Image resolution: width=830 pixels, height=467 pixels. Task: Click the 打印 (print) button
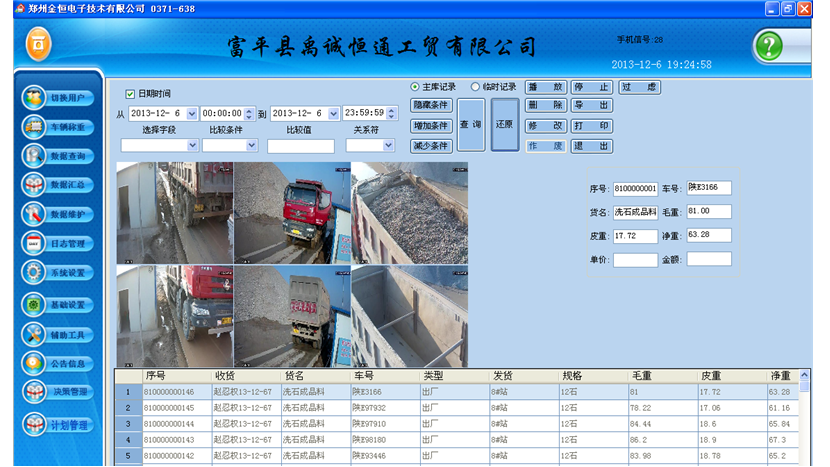coord(591,126)
